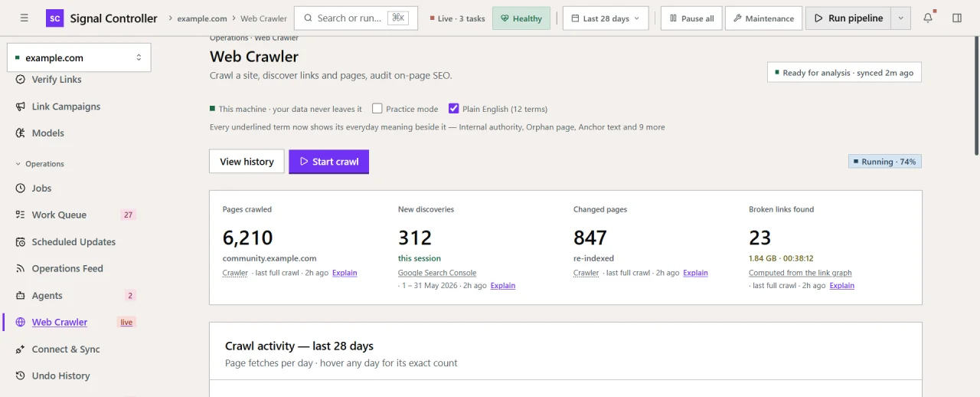Go to Scheduled Updates page
Image resolution: width=980 pixels, height=397 pixels.
(x=73, y=242)
